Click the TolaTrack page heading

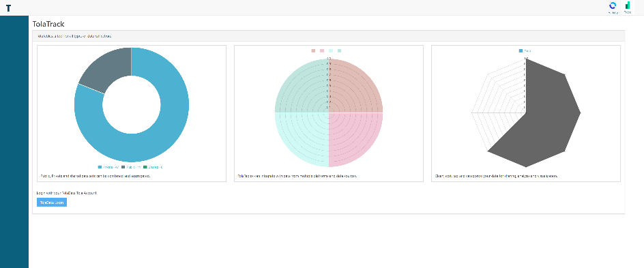pos(48,25)
